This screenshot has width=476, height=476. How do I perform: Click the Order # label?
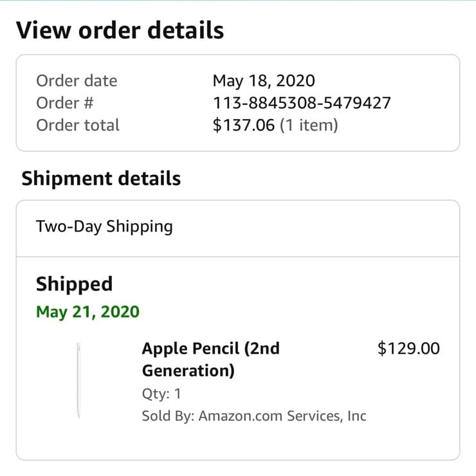[x=65, y=103]
